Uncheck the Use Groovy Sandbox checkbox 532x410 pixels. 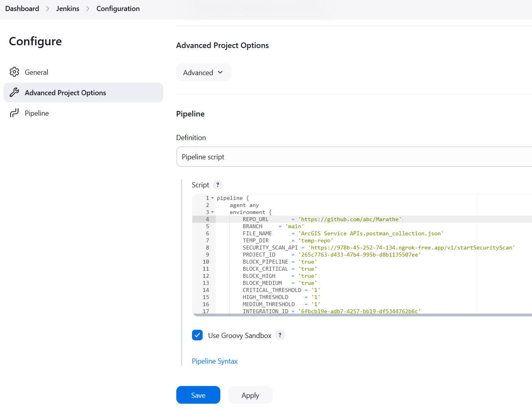197,335
